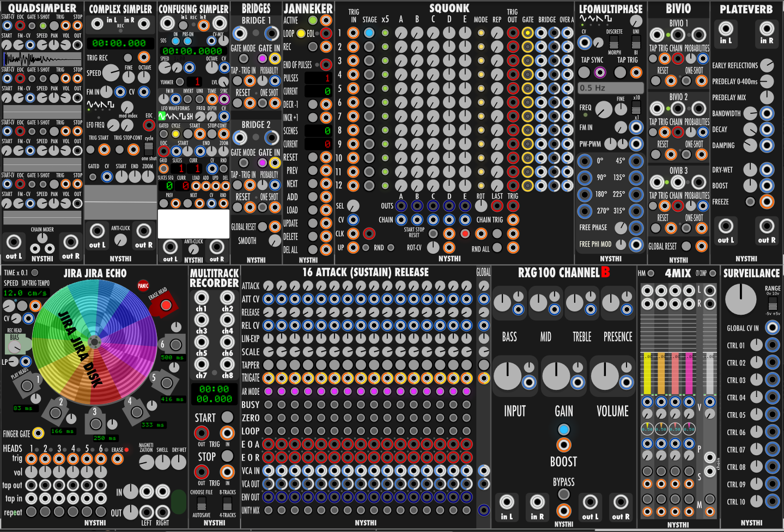Click the large VOLUME knob on RXG100
The height and width of the screenshot is (532, 784).
605,376
